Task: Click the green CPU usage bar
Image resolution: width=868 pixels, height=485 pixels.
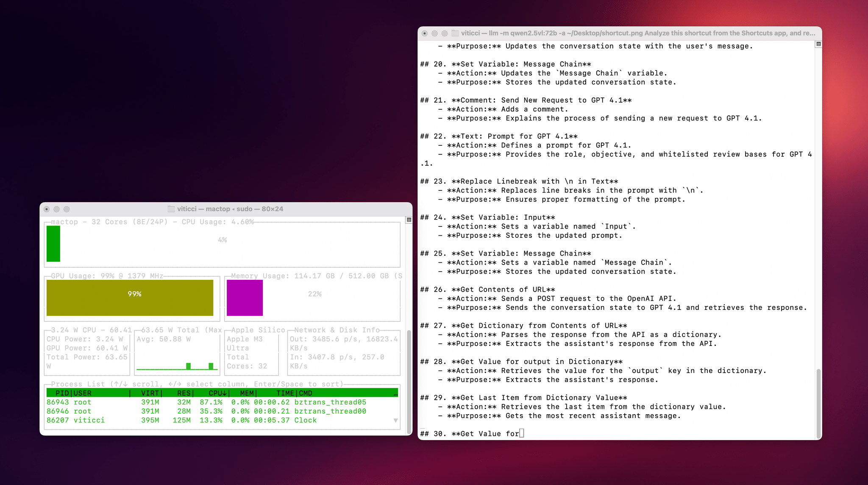Action: click(53, 244)
